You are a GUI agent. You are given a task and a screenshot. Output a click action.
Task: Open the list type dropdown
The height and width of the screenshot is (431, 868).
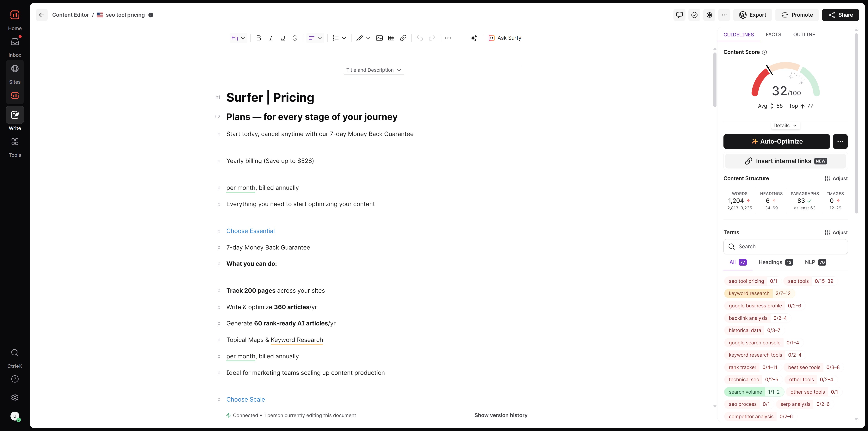(x=339, y=38)
